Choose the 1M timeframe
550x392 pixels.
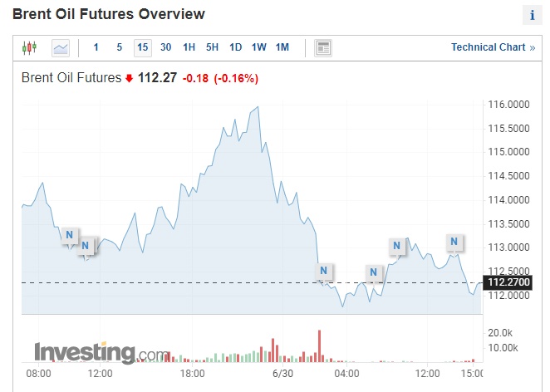tap(282, 47)
